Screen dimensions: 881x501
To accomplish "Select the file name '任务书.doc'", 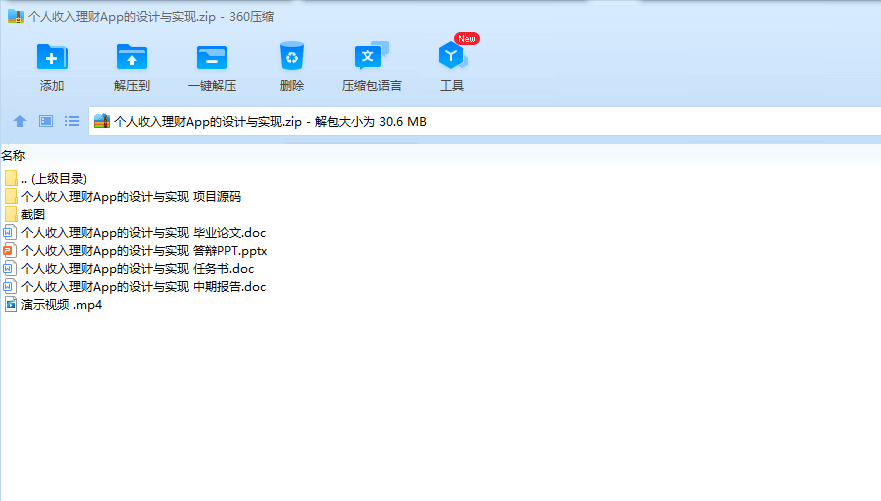I will point(138,268).
